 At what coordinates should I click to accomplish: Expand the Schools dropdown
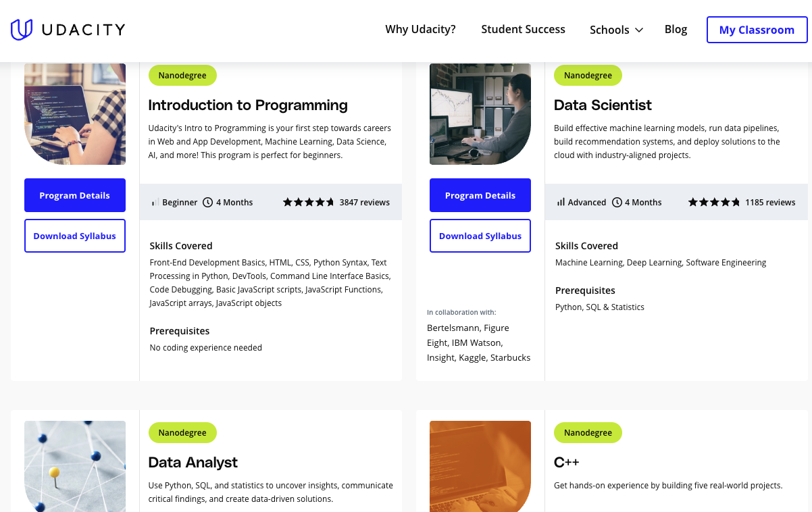[615, 30]
